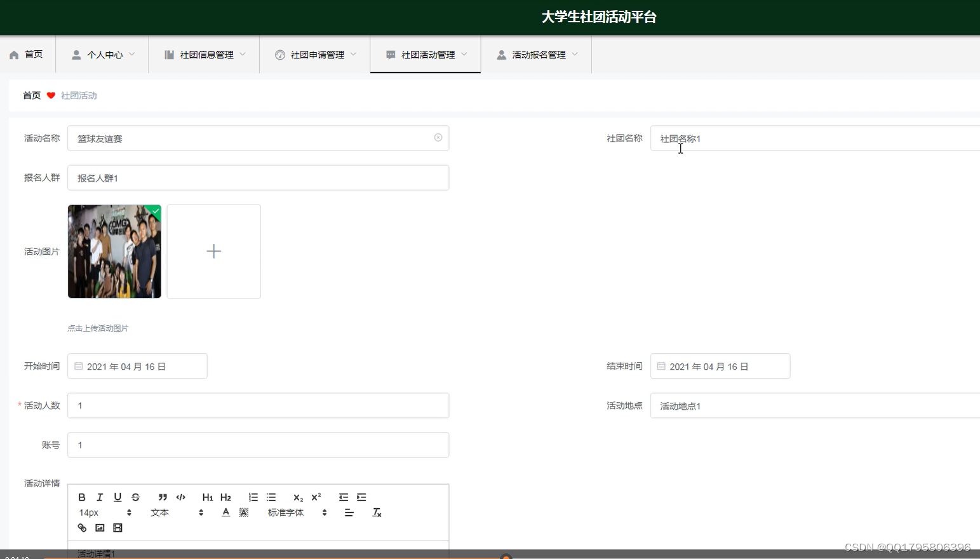The height and width of the screenshot is (559, 980).
Task: Expand the 活动报名管理 menu
Action: [x=537, y=55]
